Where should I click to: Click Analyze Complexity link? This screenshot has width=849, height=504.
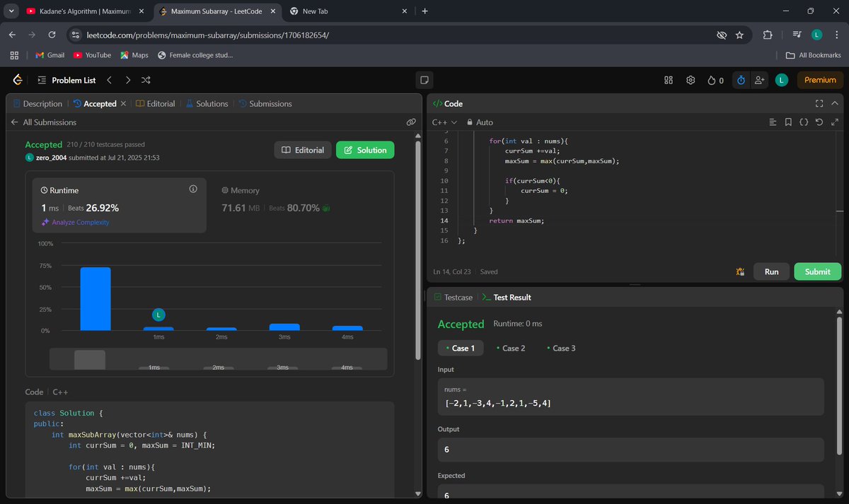tap(76, 222)
